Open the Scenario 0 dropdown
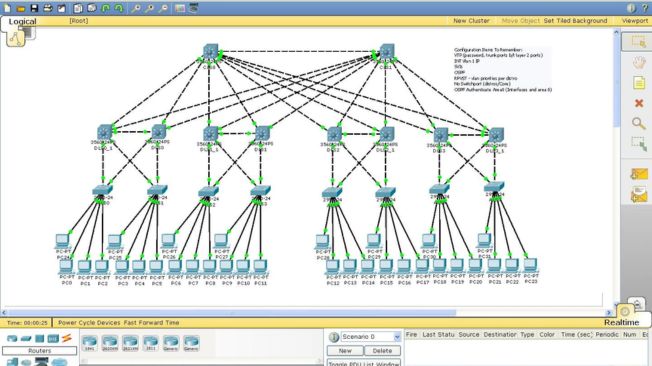 coord(370,336)
